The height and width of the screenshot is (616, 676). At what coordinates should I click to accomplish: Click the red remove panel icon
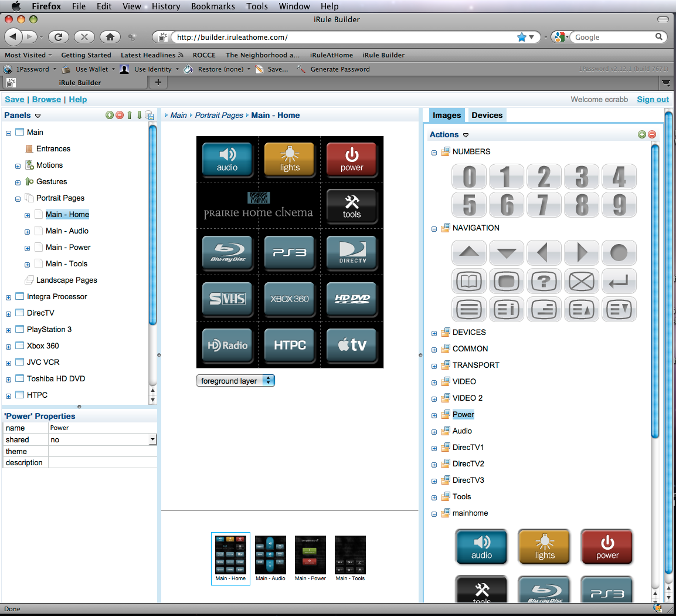click(120, 115)
